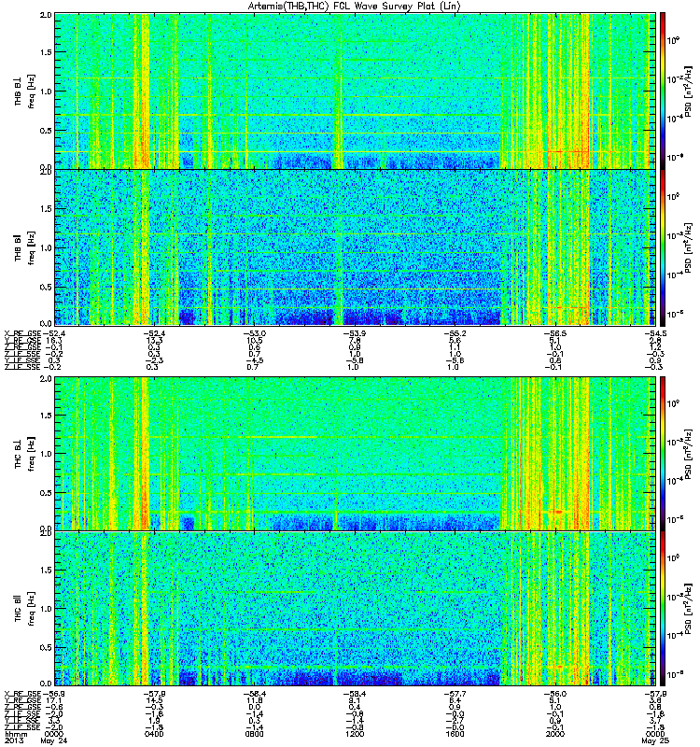Screen dimensions: 700x747
Task: Click the PSD color bar beside THC B-perpendicular panel
Action: [663, 453]
